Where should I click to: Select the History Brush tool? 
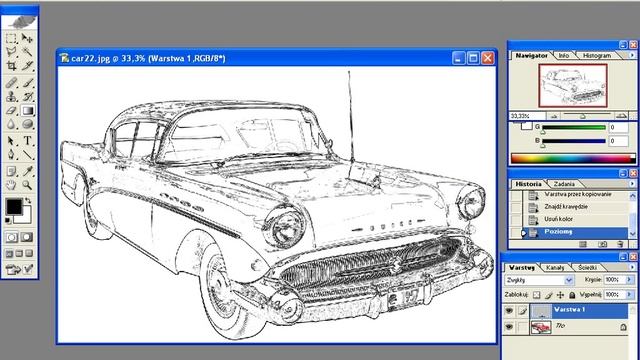coord(27,97)
